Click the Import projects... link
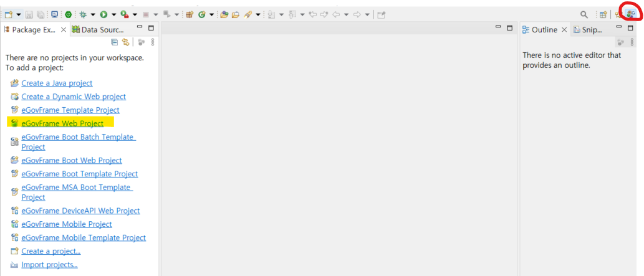This screenshot has height=276, width=644. pyautogui.click(x=50, y=265)
